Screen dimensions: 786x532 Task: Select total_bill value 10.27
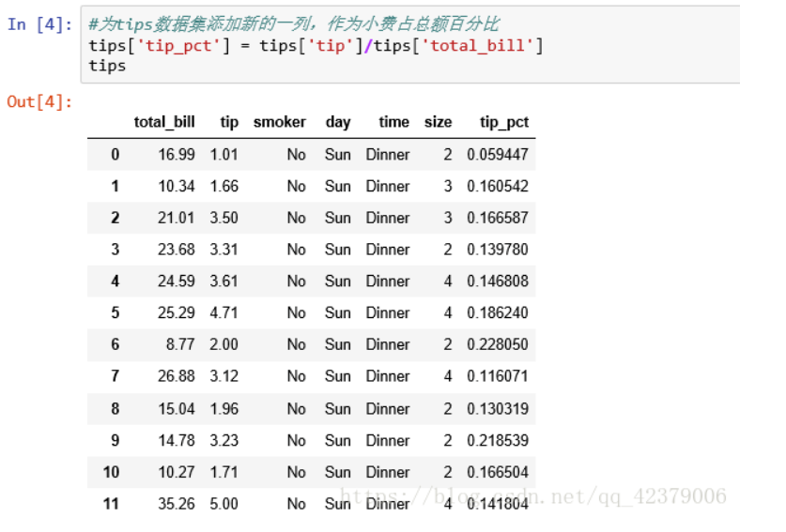point(177,472)
